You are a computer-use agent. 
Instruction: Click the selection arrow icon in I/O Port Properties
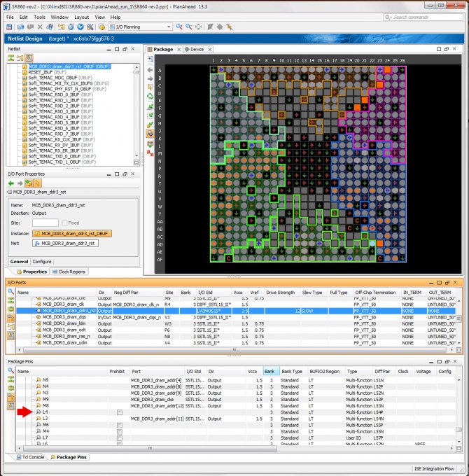37,183
